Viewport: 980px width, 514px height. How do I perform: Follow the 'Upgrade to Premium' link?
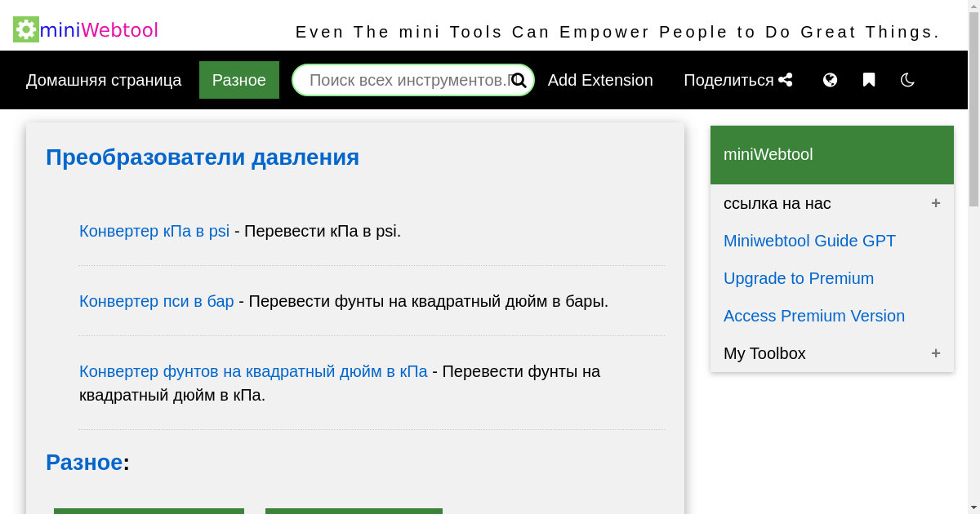(x=799, y=278)
